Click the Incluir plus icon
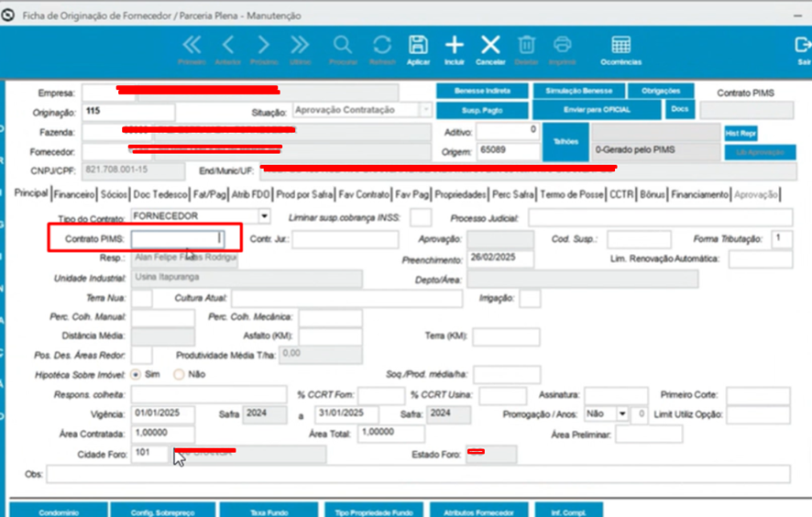The height and width of the screenshot is (517, 812). (454, 45)
